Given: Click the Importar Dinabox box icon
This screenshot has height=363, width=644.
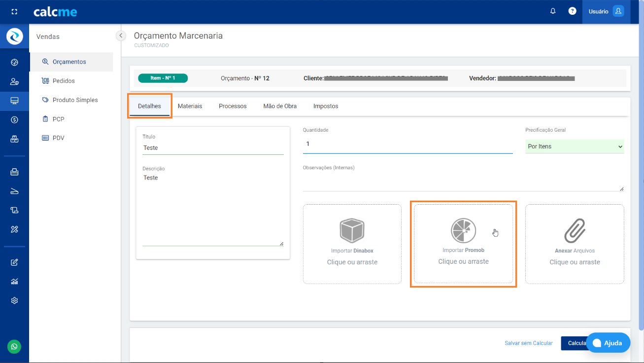Looking at the screenshot, I should 352,231.
